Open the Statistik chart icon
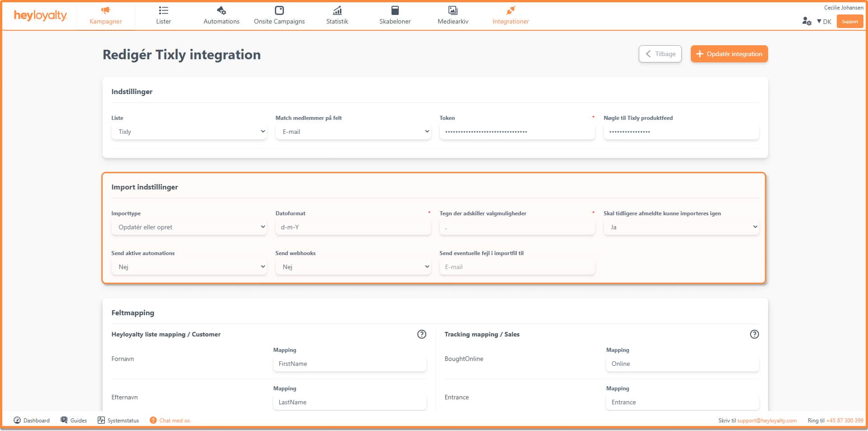 coord(337,10)
